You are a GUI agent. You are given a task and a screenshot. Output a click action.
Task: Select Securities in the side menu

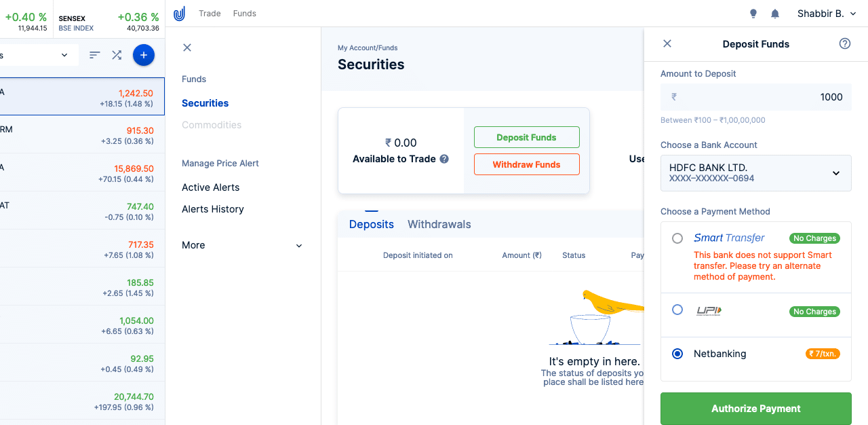click(205, 103)
